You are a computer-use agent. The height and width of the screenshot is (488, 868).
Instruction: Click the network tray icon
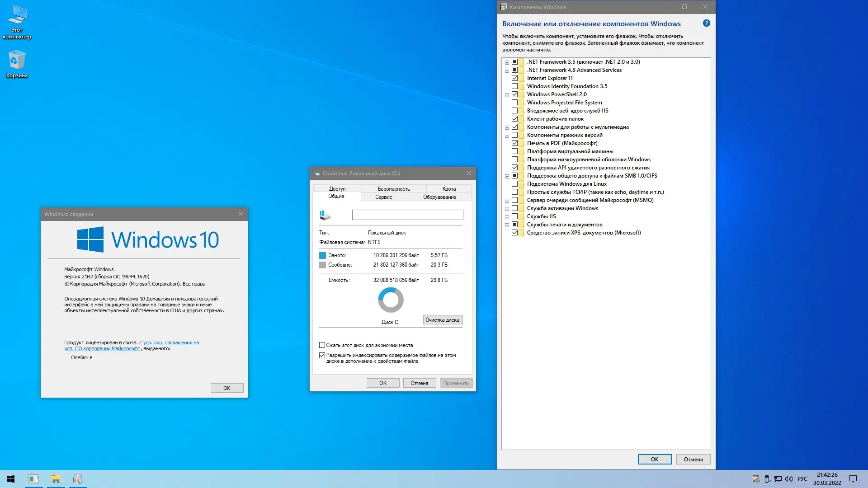tap(778, 479)
